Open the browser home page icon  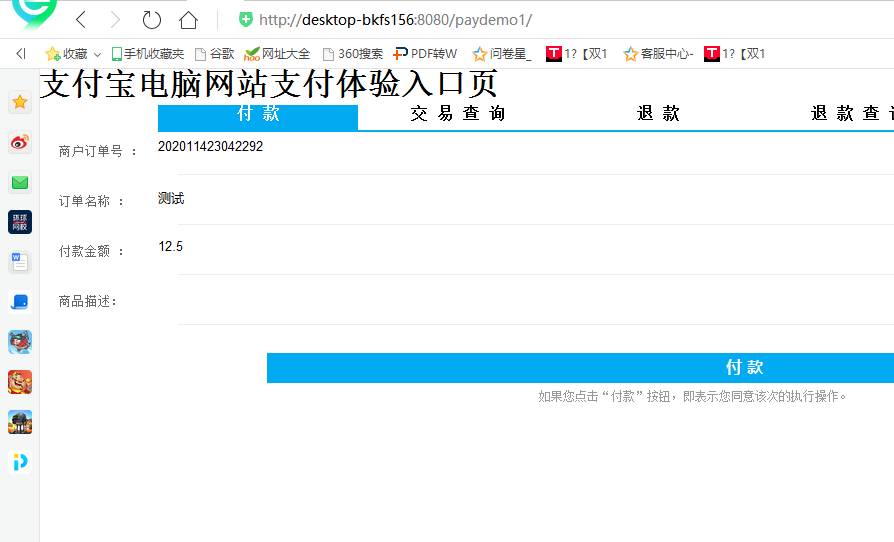tap(188, 20)
